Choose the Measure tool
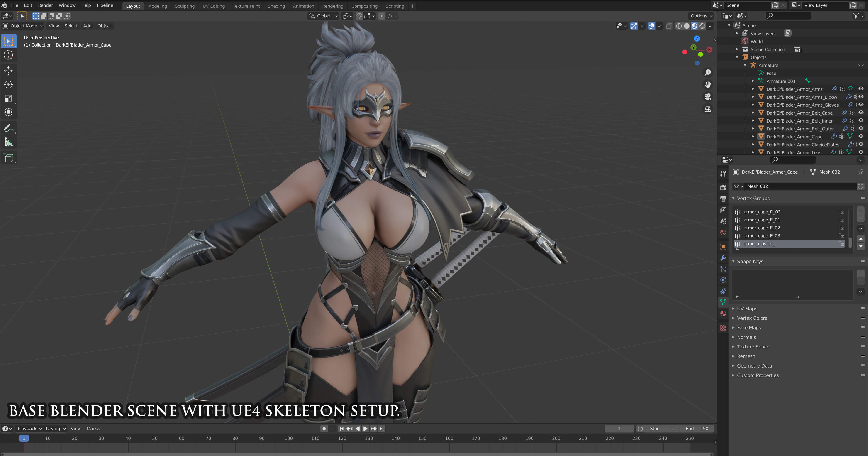Screen dimensions: 868x456 (8, 142)
